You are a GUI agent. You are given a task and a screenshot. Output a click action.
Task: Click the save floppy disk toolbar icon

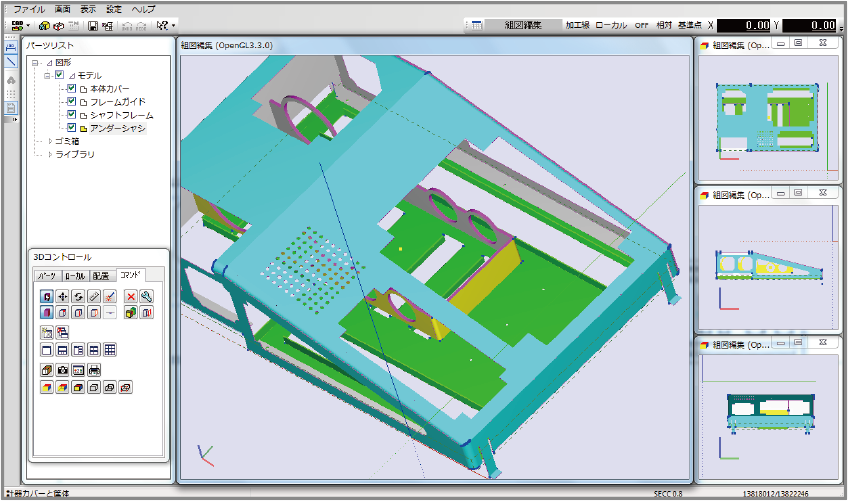click(92, 25)
